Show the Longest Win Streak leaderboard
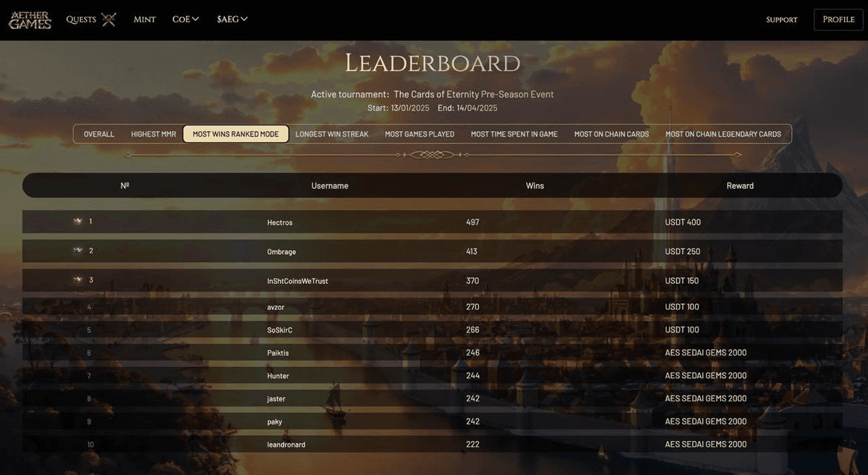Screen dimensions: 868x475 (332, 134)
